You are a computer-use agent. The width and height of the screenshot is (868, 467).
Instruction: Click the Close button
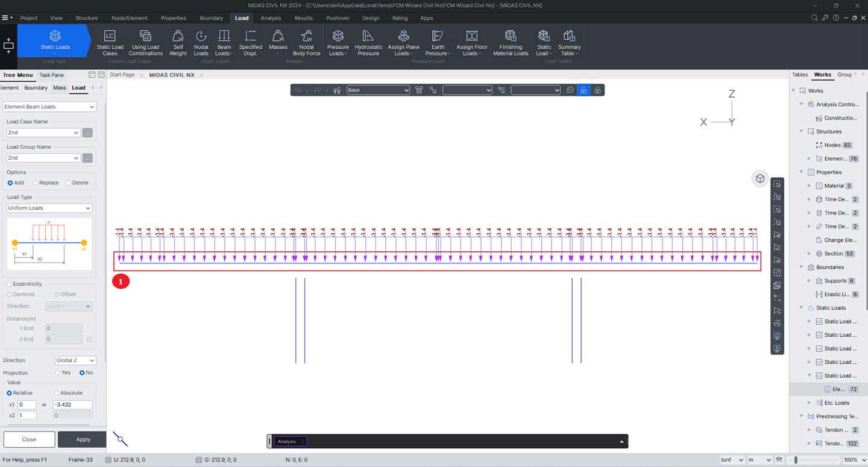(29, 439)
